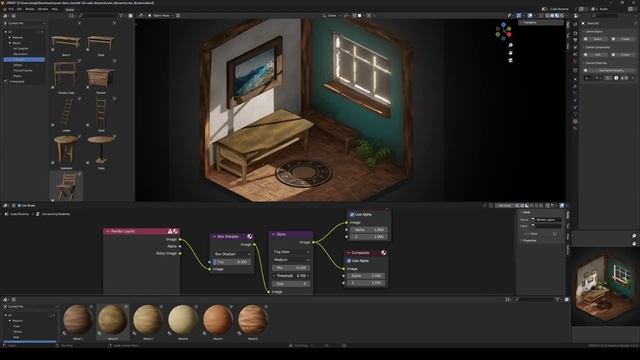The width and height of the screenshot is (640, 360).
Task: Click the zoom magnifier viewport icon
Action: [x=510, y=45]
